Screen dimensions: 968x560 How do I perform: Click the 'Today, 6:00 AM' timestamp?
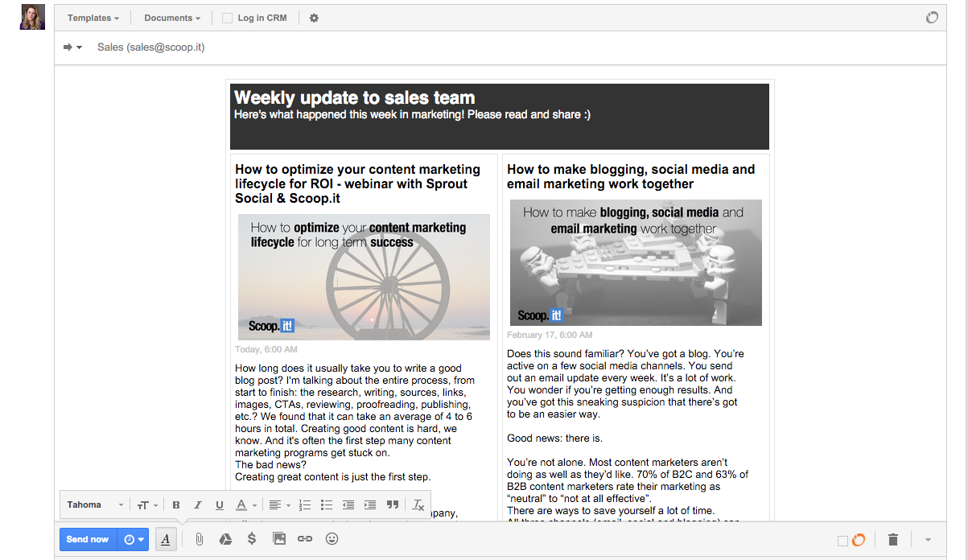(266, 350)
